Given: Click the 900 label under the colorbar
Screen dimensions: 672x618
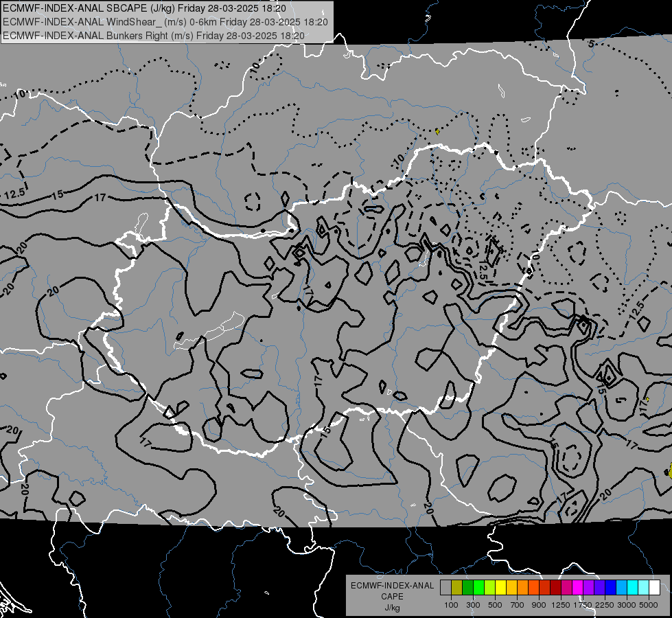Looking at the screenshot, I should [539, 605].
